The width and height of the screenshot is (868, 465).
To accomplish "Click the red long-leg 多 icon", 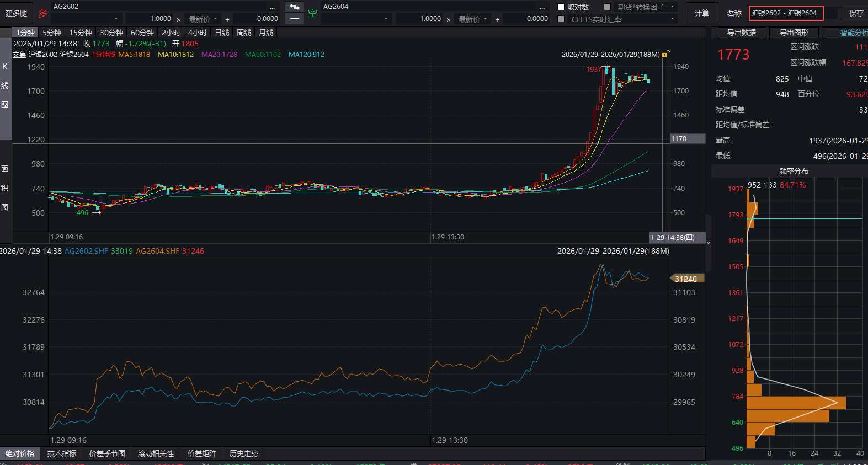I will (42, 13).
